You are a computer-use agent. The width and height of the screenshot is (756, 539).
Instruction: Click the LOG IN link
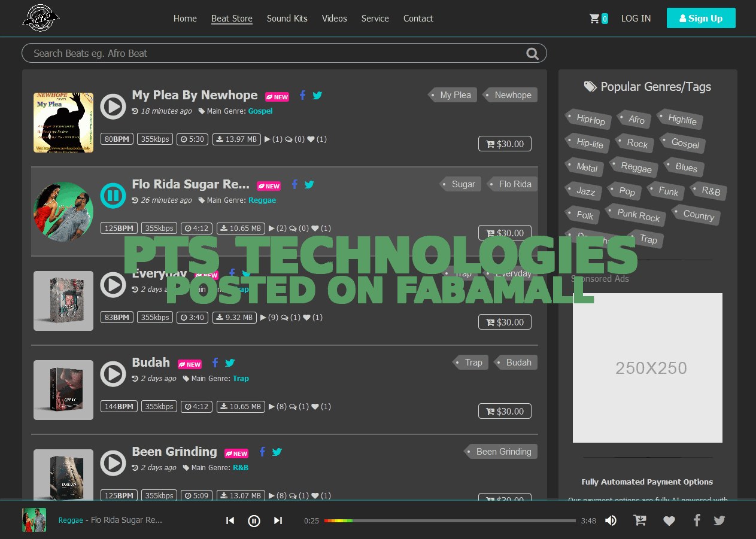636,19
